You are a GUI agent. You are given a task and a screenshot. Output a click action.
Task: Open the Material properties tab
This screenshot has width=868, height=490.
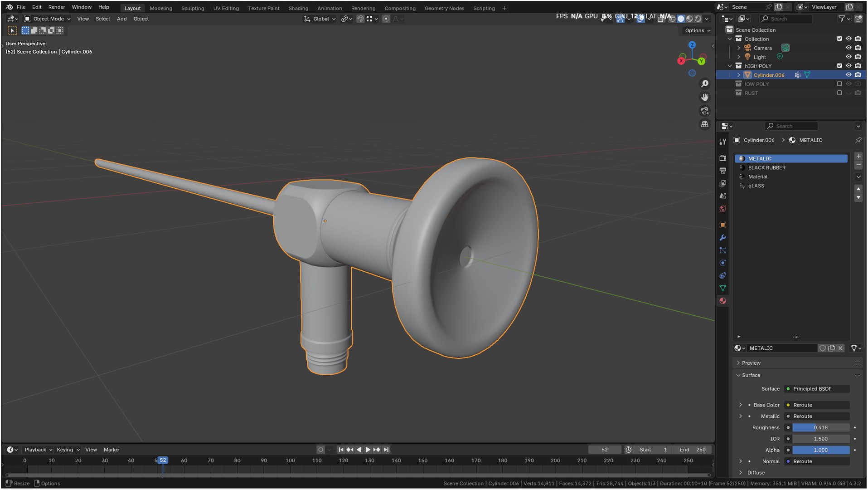click(x=723, y=301)
